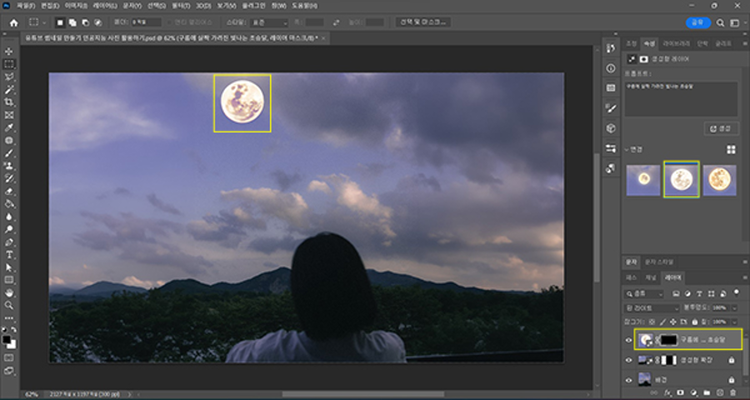Open the layer filter type dropdown
This screenshot has width=750, height=400.
pyautogui.click(x=644, y=293)
